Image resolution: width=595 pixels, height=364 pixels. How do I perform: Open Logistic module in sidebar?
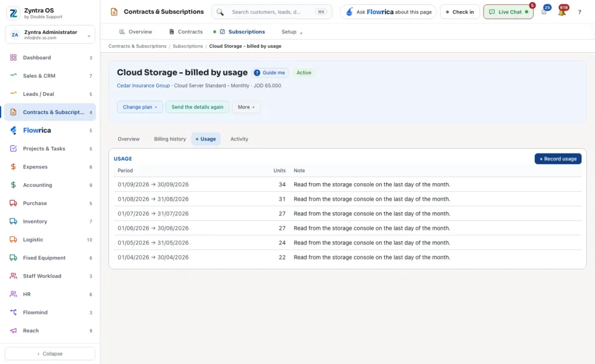click(50, 240)
